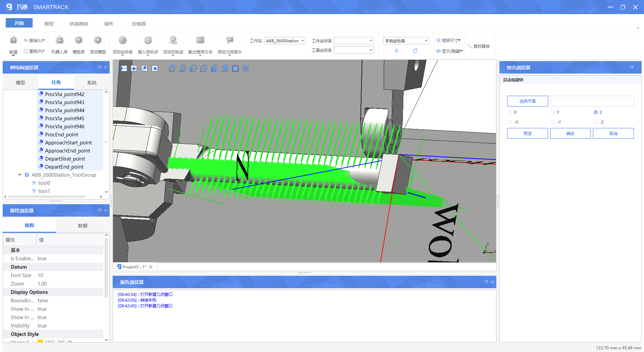Image resolution: width=644 pixels, height=352 pixels.
Task: Click the 确定 confirm button
Action: tap(570, 133)
